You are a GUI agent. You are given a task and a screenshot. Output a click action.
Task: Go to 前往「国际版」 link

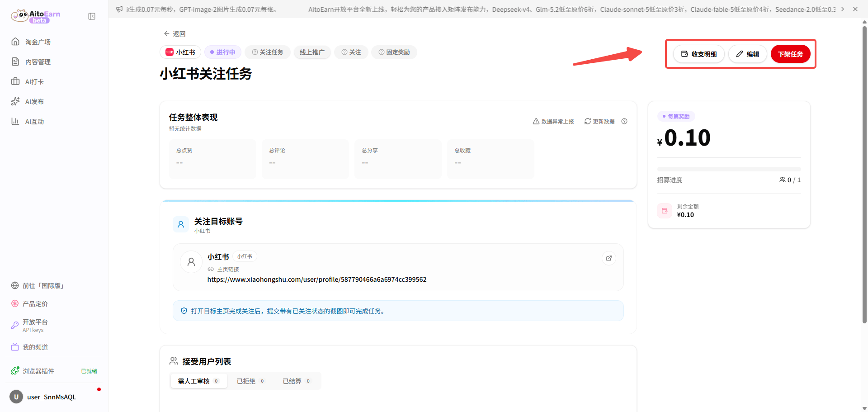click(54, 286)
